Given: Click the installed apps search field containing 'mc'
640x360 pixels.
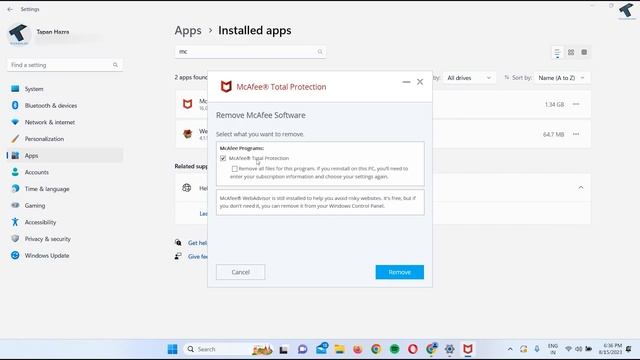Looking at the screenshot, I should point(250,52).
